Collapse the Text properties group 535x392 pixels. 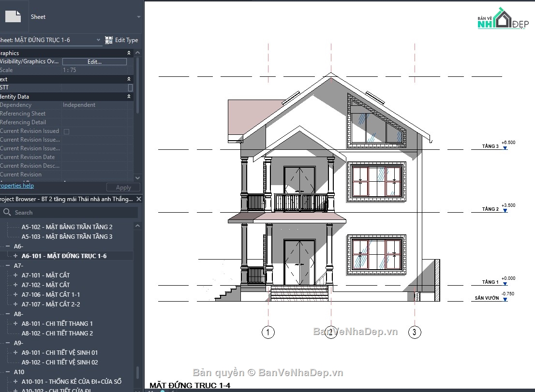point(129,79)
